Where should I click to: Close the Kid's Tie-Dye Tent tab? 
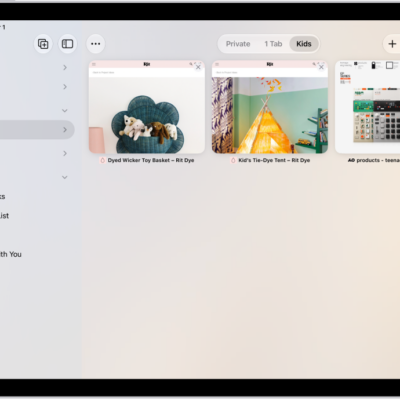point(321,67)
